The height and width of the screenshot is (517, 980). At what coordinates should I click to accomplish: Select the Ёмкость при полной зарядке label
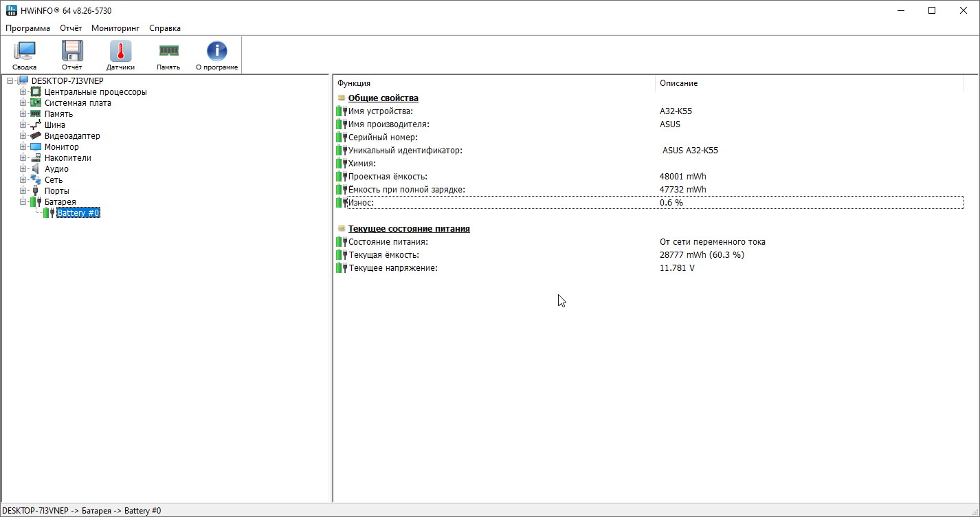pos(407,189)
